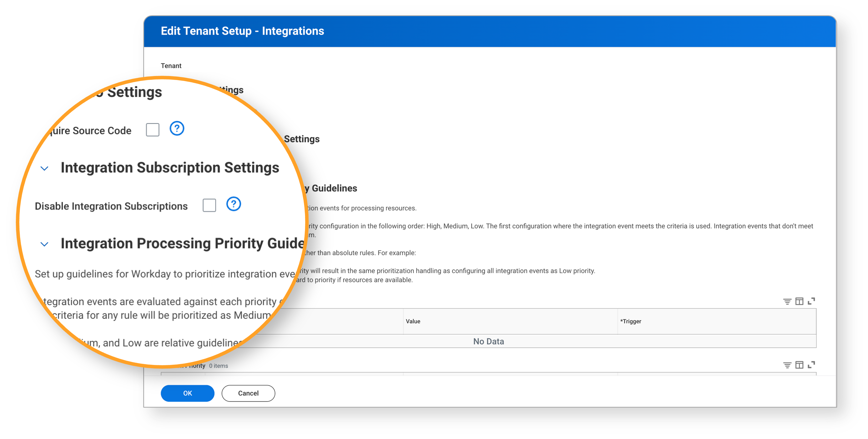The image size is (868, 439).
Task: Tick the Require Source Code checkbox
Action: coord(153,130)
